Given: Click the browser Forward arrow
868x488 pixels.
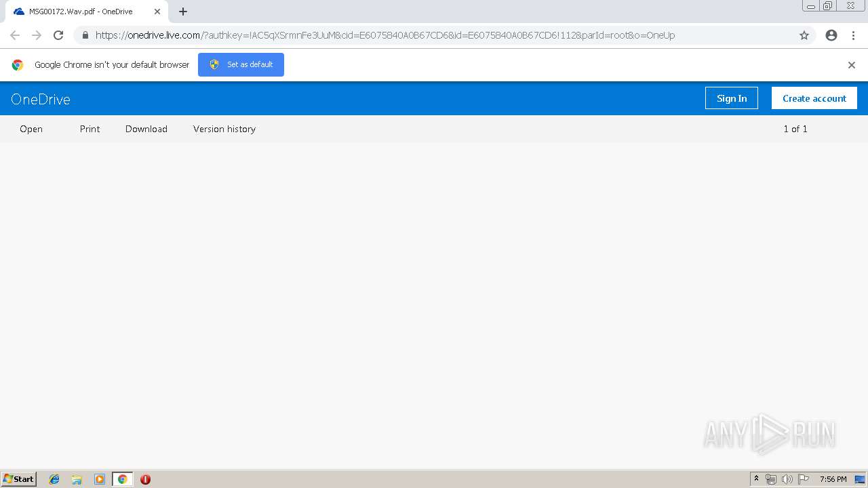Looking at the screenshot, I should [37, 35].
